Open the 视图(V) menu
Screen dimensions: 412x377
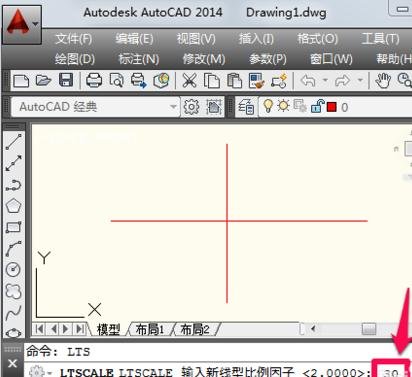click(196, 39)
